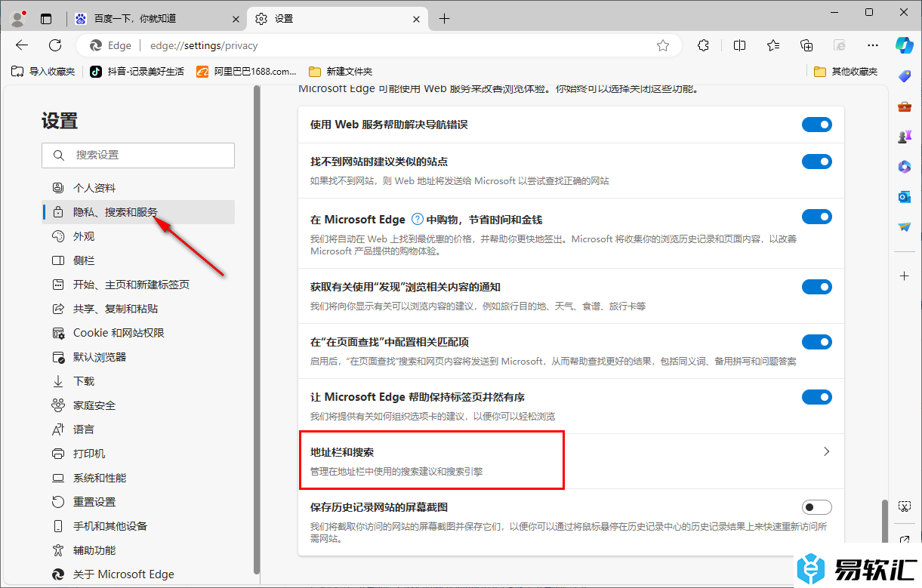
Task: Expand 地址栏和搜索 chevron
Action: pos(826,451)
